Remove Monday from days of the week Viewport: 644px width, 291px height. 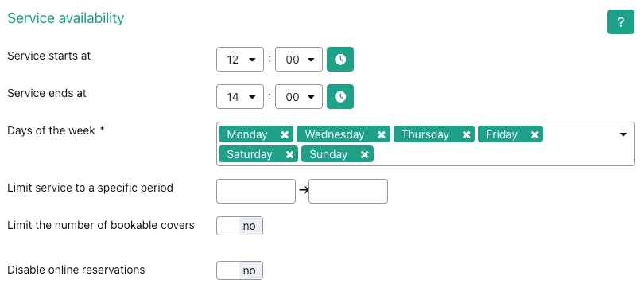point(285,134)
